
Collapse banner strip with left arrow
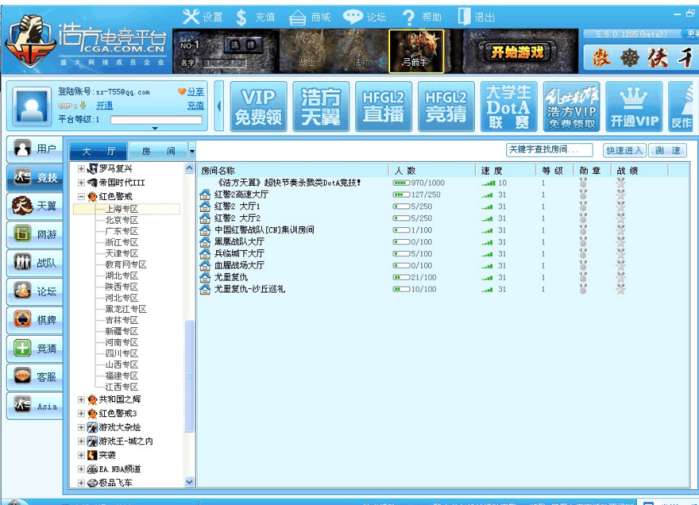(218, 106)
